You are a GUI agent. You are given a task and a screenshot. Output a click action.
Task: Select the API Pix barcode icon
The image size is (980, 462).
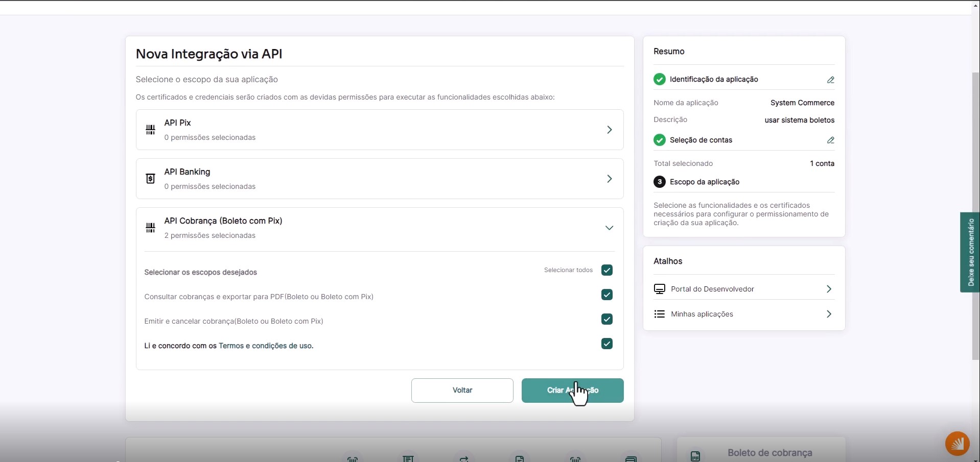click(150, 130)
